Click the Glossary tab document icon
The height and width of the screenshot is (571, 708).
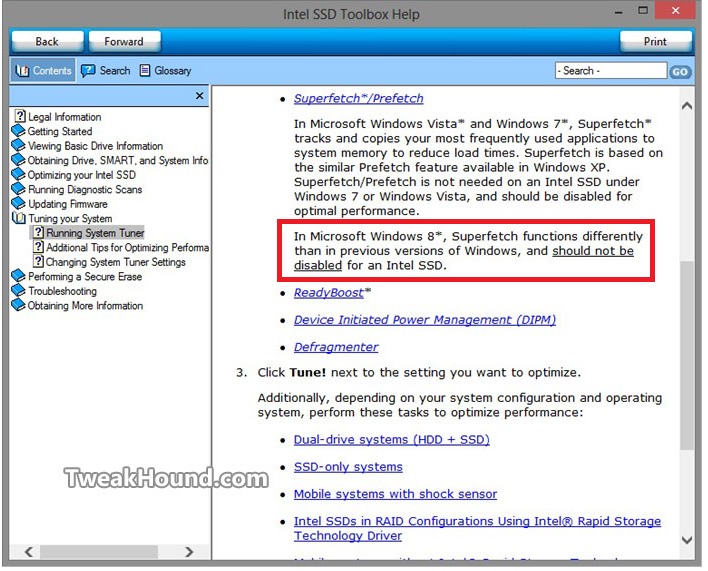[144, 70]
